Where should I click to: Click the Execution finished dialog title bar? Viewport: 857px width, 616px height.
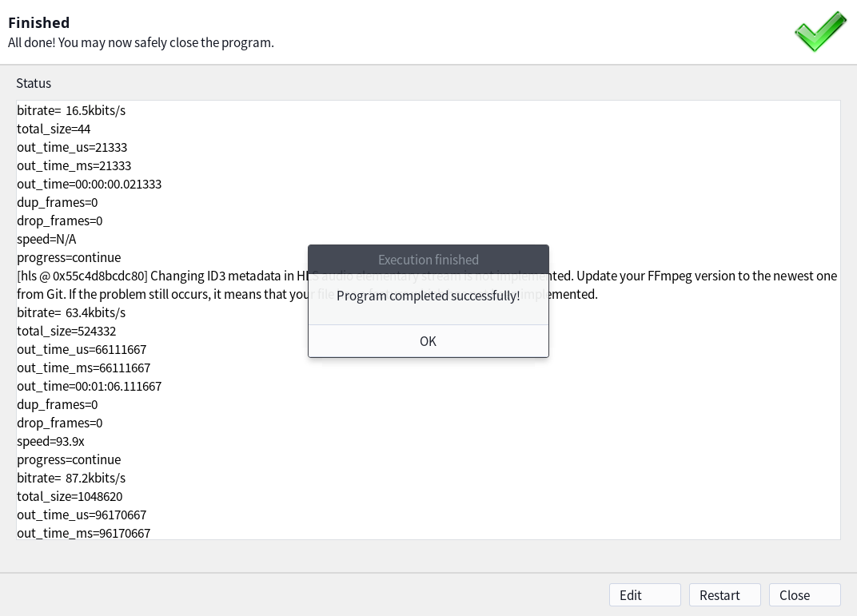tap(428, 260)
